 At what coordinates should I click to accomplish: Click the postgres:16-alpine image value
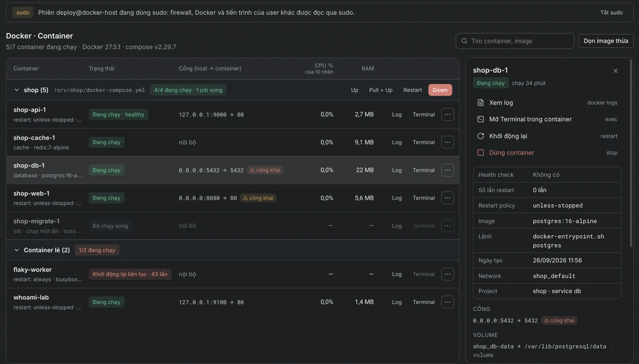tap(565, 221)
